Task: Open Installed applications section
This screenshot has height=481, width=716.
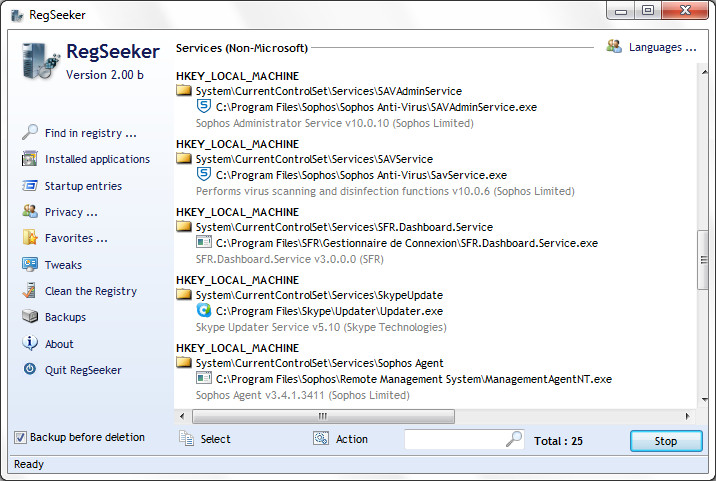Action: coord(97,159)
